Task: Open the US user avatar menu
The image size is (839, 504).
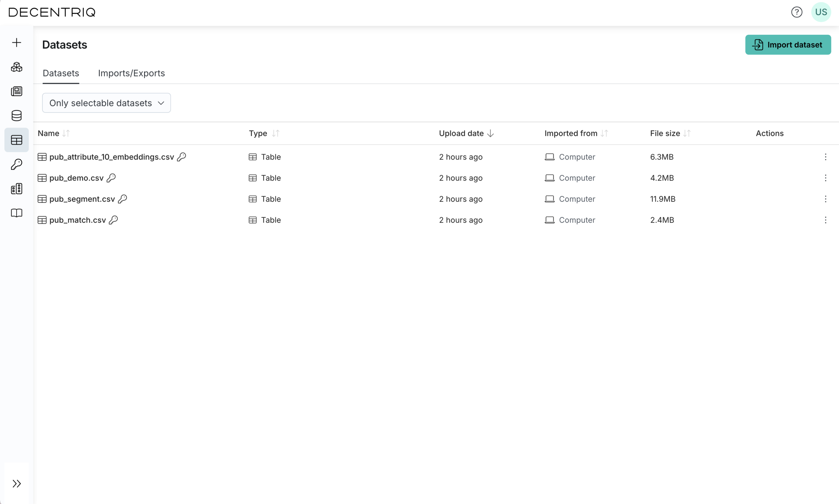Action: click(821, 12)
